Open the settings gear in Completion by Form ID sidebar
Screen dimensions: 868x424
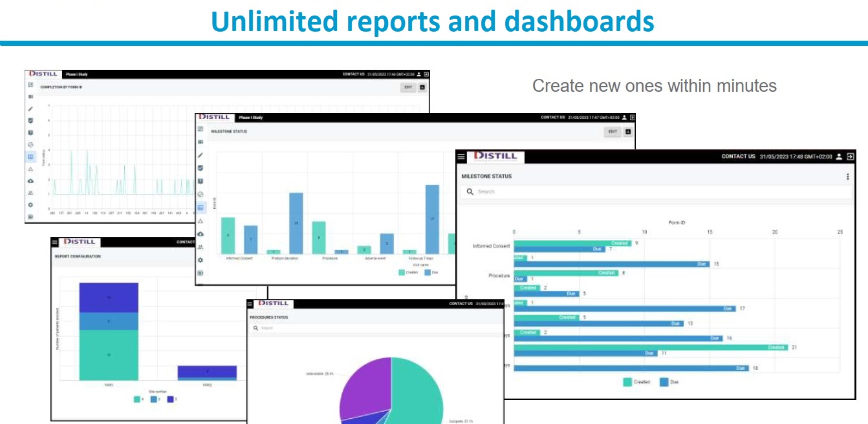30,205
